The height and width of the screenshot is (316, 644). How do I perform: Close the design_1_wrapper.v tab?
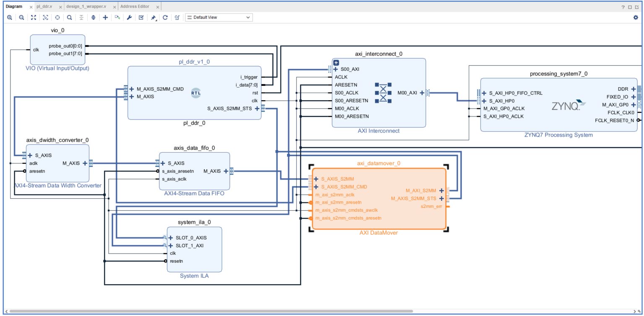click(x=114, y=7)
